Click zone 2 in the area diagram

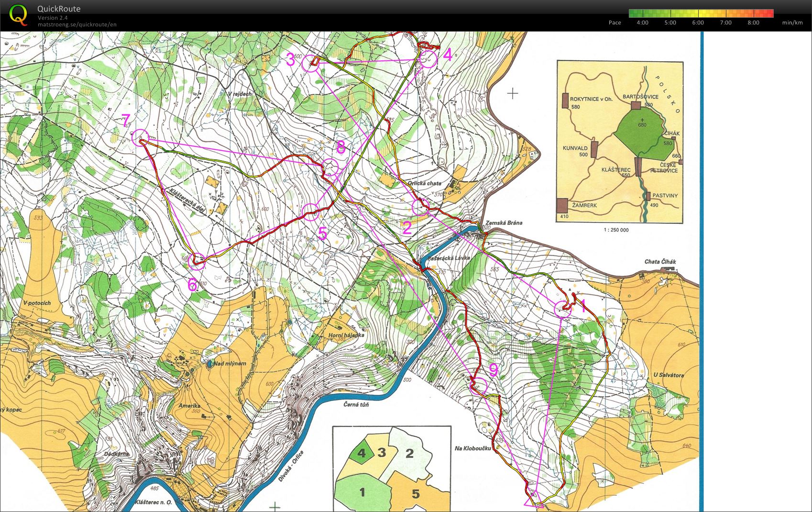pyautogui.click(x=410, y=453)
